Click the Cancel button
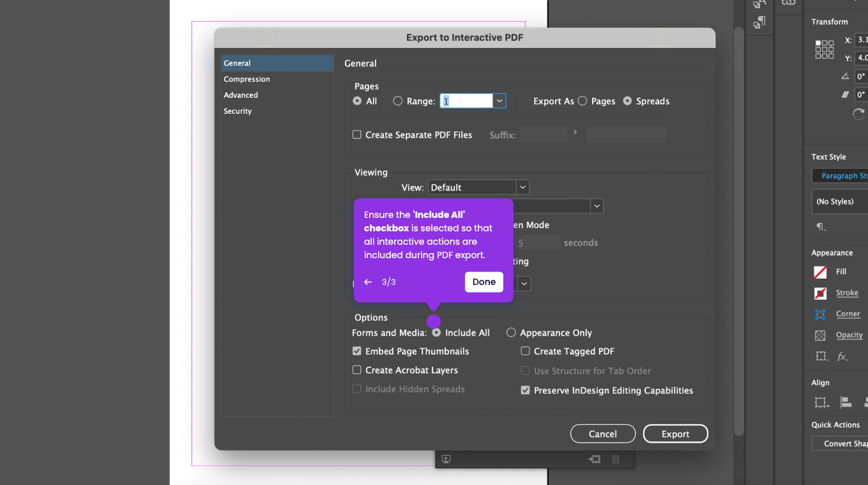The height and width of the screenshot is (485, 868). tap(602, 434)
